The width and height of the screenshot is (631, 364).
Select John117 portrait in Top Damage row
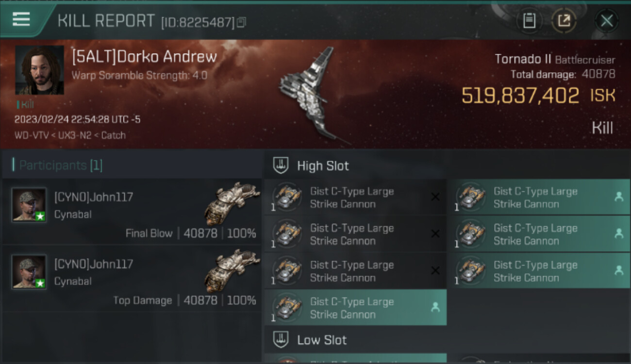coord(29,272)
